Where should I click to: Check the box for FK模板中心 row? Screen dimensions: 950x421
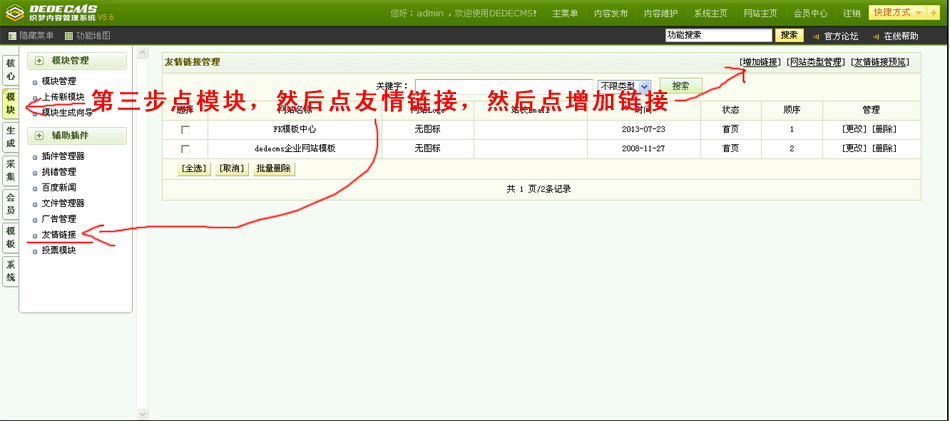[x=185, y=130]
